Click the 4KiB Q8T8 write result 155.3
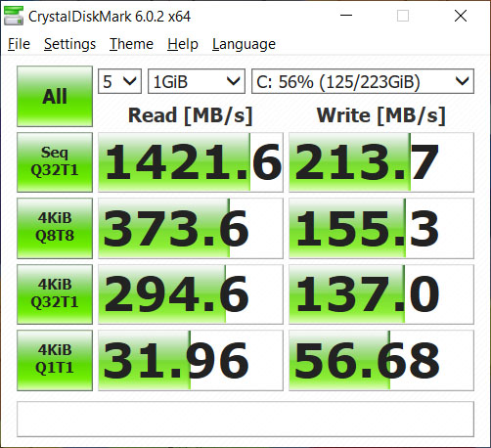This screenshot has width=491, height=448. [381, 228]
